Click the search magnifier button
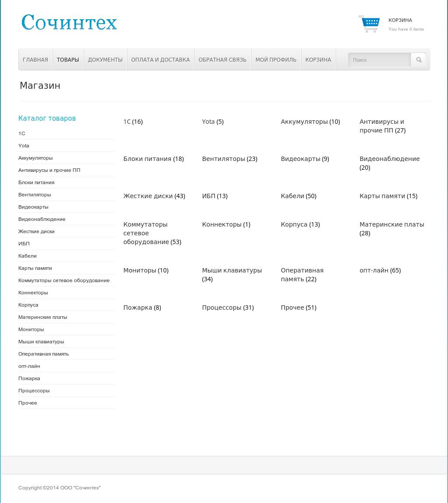Image resolution: width=448 pixels, height=503 pixels. click(x=418, y=60)
